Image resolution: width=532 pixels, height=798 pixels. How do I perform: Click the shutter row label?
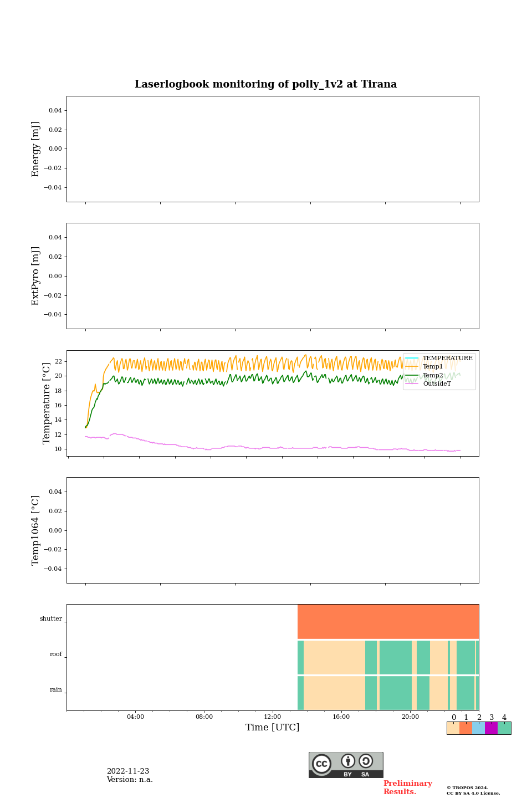[x=51, y=618]
